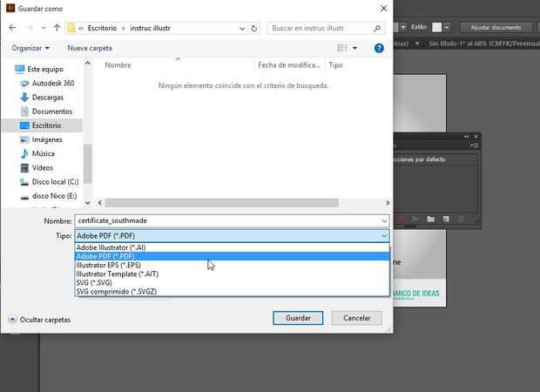Image resolution: width=540 pixels, height=392 pixels.
Task: Collapse the Tipo format combo box
Action: coord(233,236)
